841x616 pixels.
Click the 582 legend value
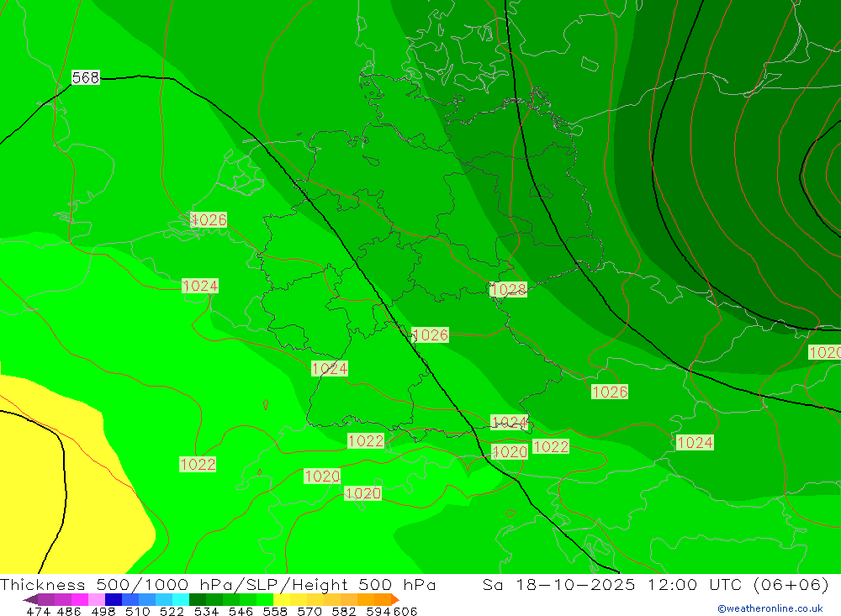tap(343, 611)
